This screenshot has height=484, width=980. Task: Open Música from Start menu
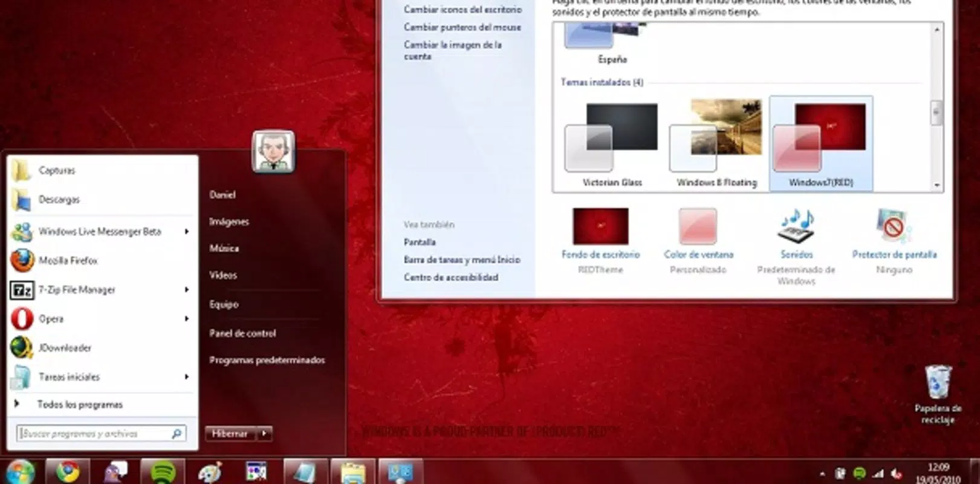[224, 248]
